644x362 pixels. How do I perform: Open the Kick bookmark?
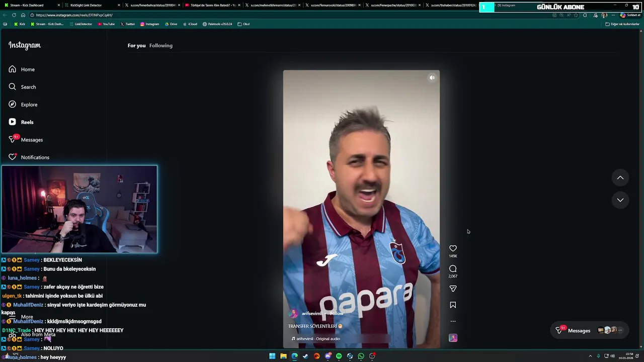click(20, 24)
